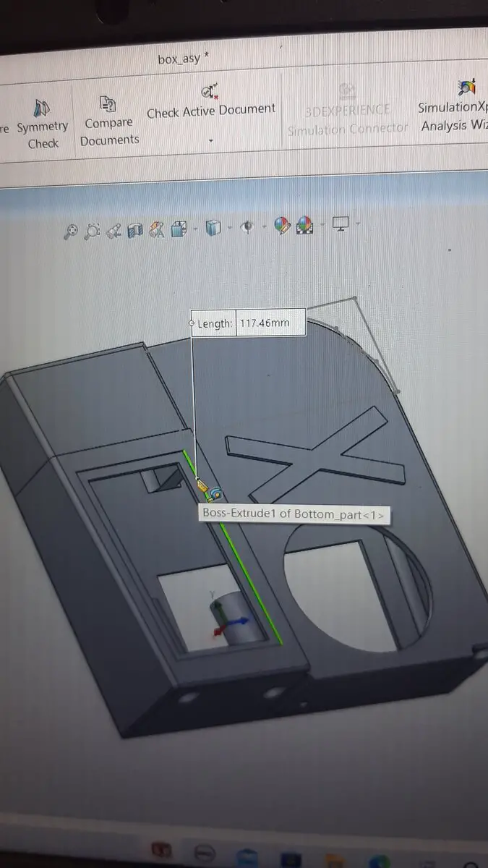This screenshot has width=488, height=868.
Task: Click Zoom to Fit icon
Action: 71,231
